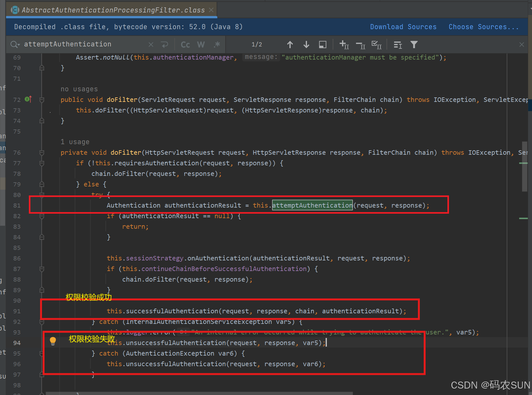This screenshot has height=395, width=532.
Task: Click green marker stripe near line 77
Action: tap(523, 163)
